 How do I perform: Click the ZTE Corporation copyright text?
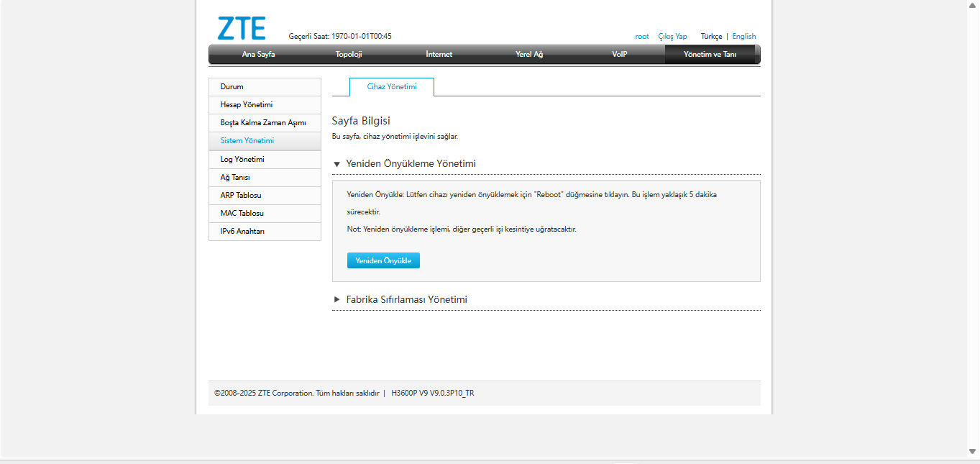[296, 394]
